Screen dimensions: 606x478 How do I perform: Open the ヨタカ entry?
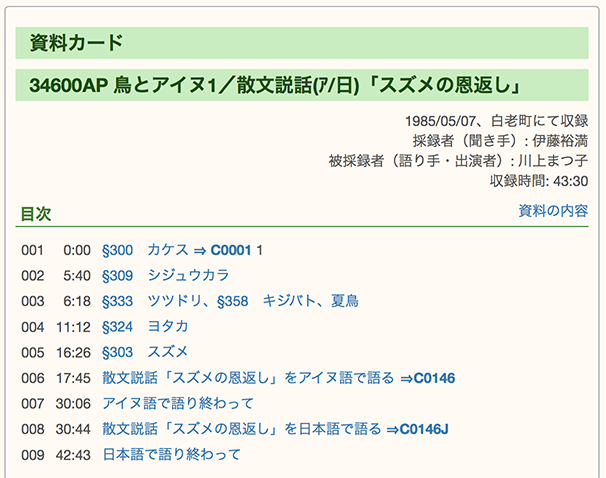pos(167,326)
